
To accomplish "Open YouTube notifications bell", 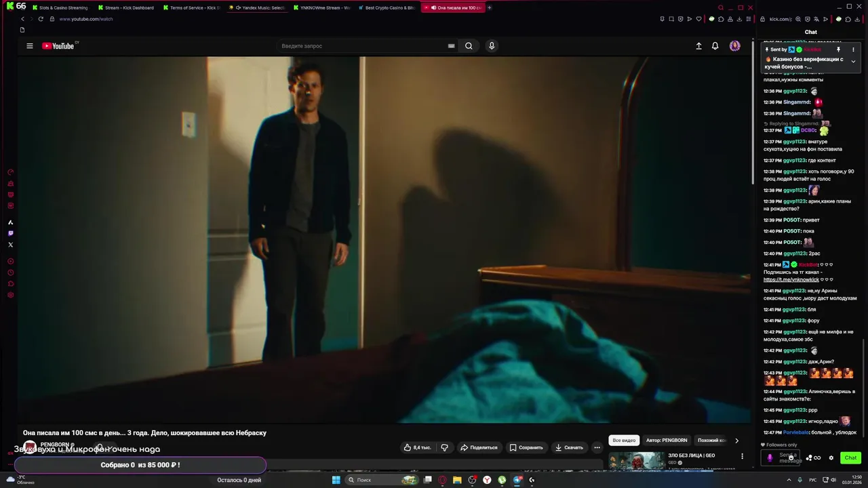I will point(715,46).
